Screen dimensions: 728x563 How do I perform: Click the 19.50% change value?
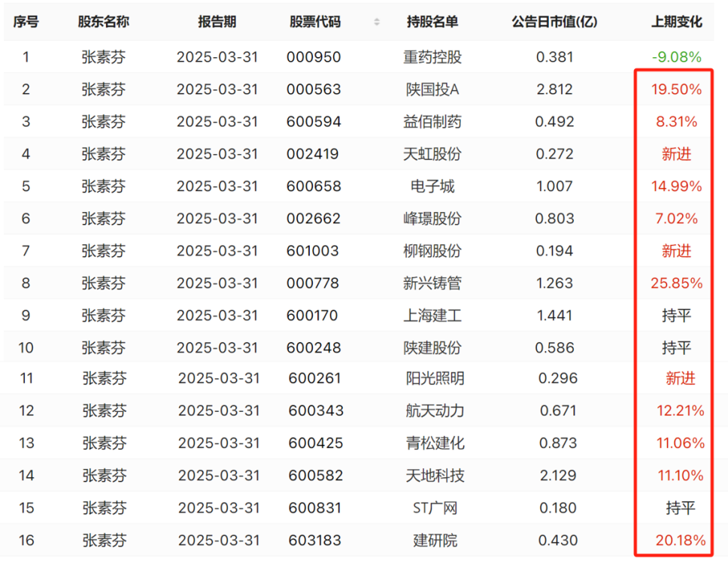676,89
